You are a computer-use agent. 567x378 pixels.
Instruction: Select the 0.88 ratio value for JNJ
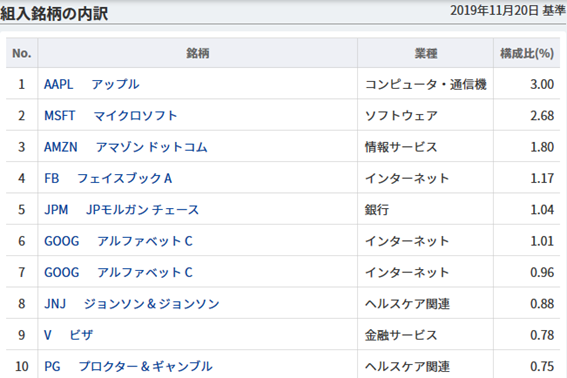pyautogui.click(x=542, y=304)
